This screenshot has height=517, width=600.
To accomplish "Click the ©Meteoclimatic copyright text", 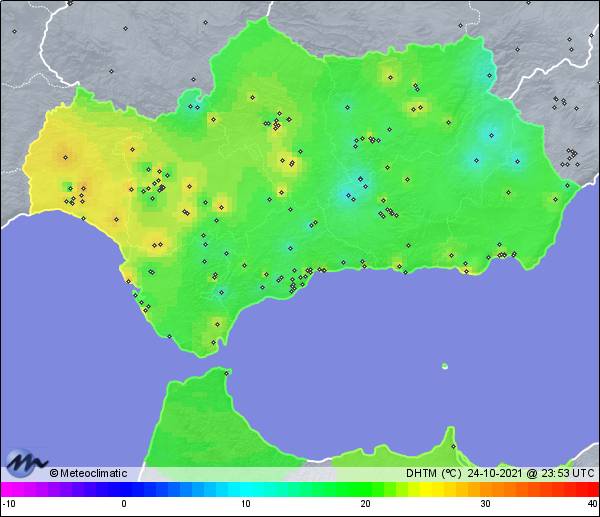I will [x=88, y=473].
